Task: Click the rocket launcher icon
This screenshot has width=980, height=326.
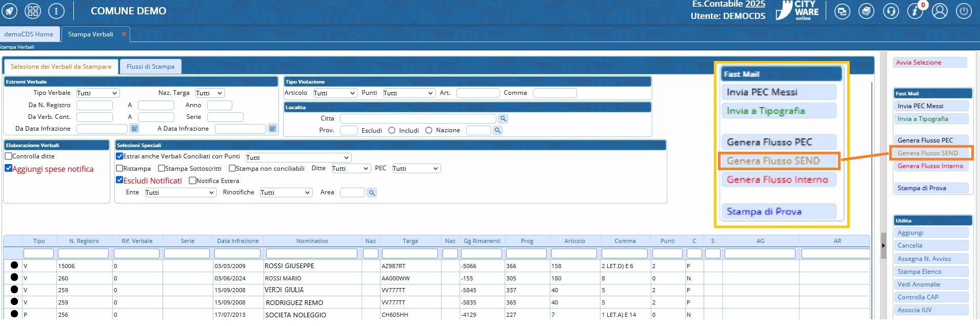Action: coord(10,11)
